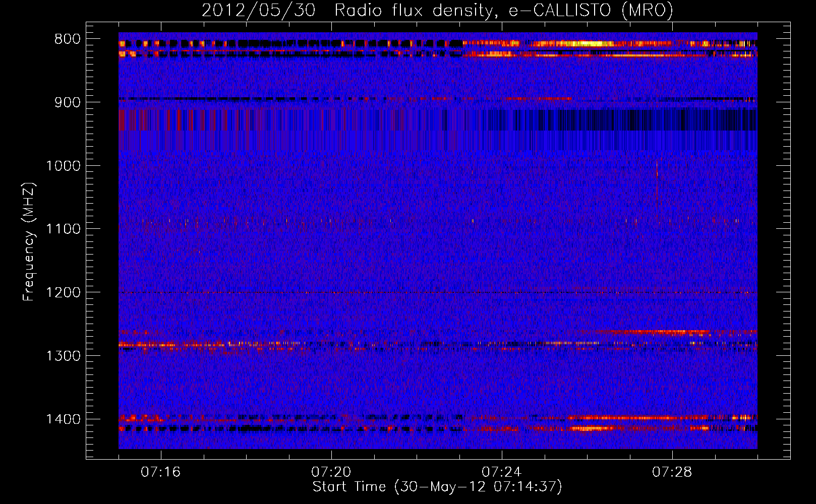
Task: Click the '07:16' time axis label
Action: tap(160, 472)
